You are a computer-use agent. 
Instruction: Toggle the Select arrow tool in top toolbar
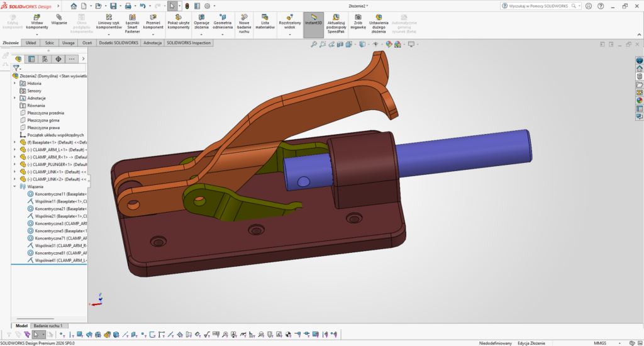pyautogui.click(x=172, y=6)
